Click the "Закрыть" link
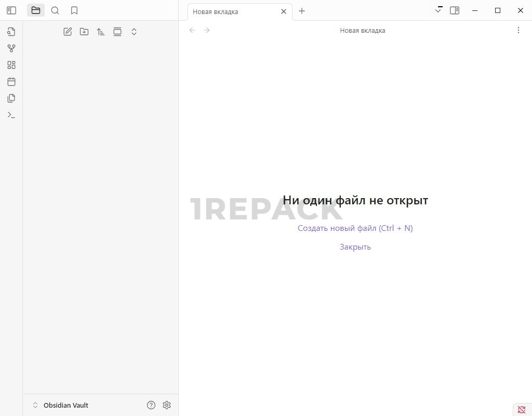The height and width of the screenshot is (416, 532). click(355, 247)
